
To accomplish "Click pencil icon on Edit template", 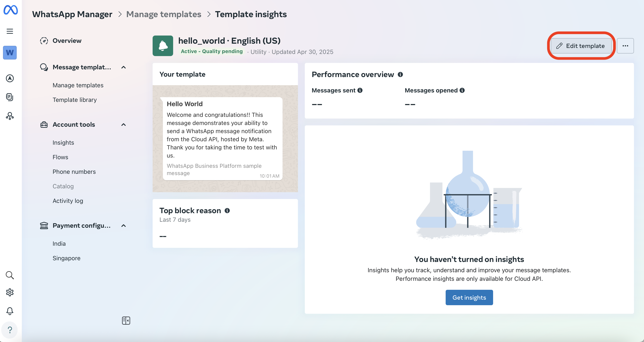I will point(560,46).
